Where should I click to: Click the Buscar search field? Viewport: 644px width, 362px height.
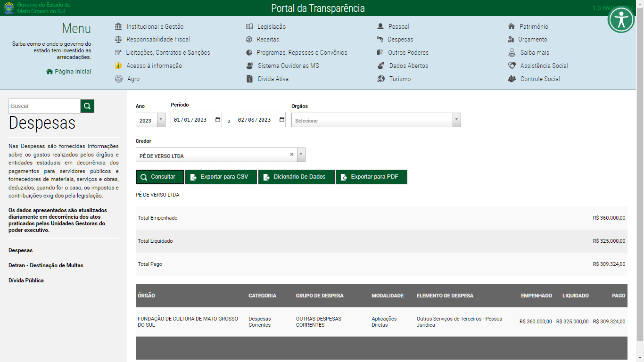click(x=45, y=106)
